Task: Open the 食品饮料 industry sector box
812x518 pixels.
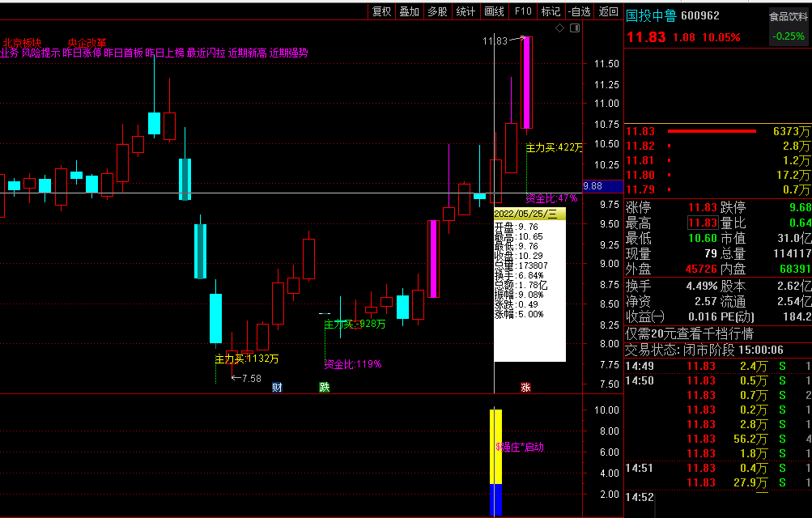Action: 789,28
